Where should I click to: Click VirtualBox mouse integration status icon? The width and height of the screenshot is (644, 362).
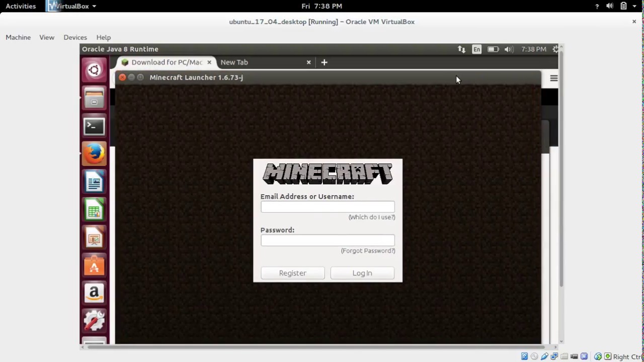[598, 356]
